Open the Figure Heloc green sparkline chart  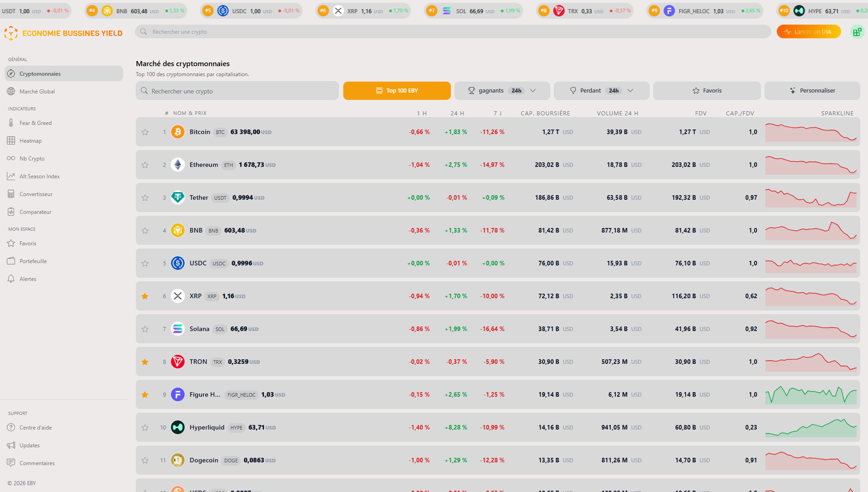(x=811, y=394)
